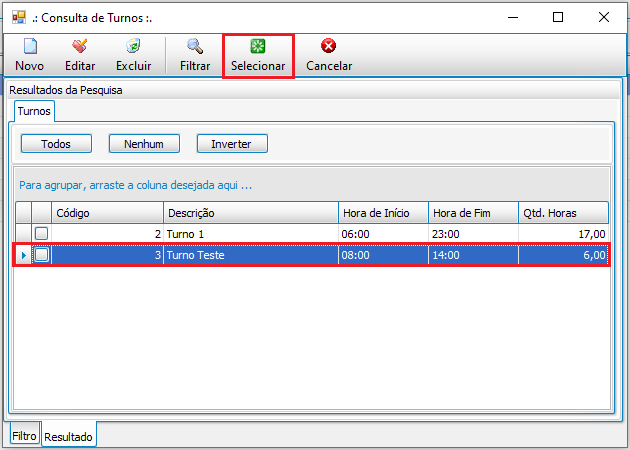Click the '23:00' end time cell
630x450 pixels.
point(473,234)
